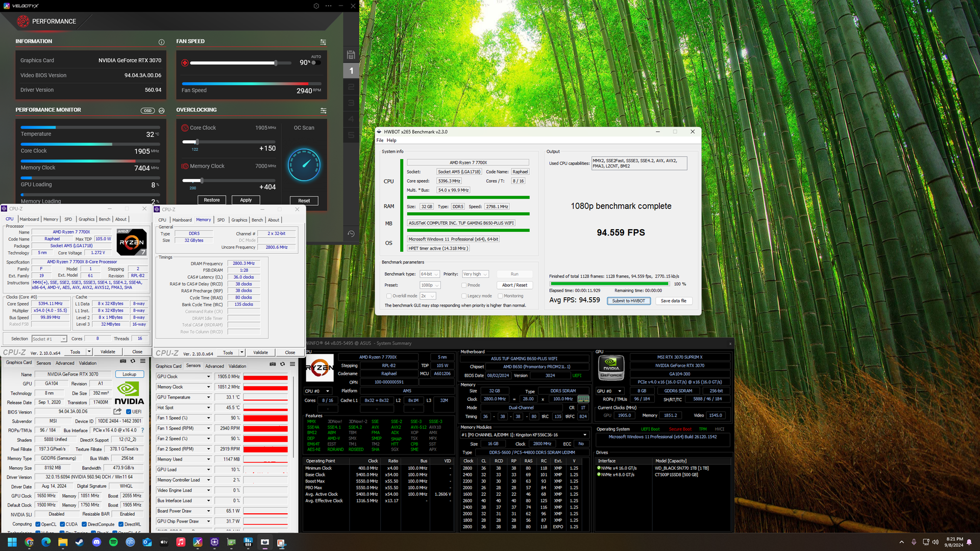Open the Preset 1080p dropdown

[430, 285]
